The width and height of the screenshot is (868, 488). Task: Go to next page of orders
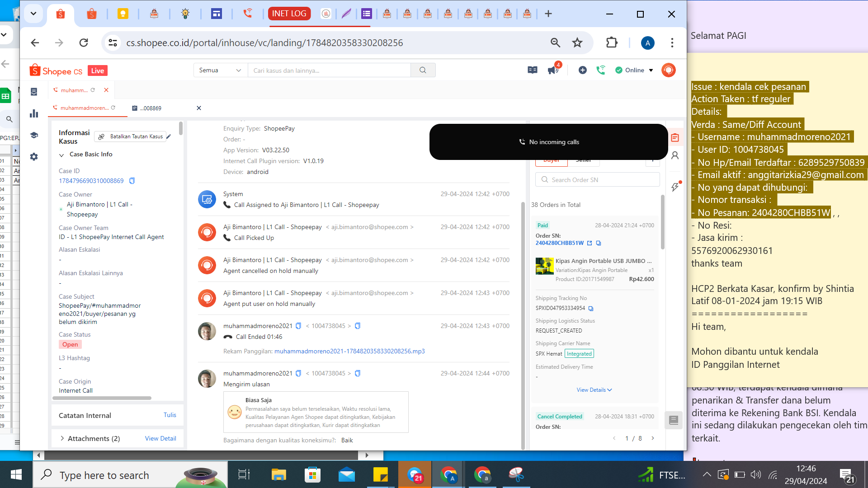[652, 438]
